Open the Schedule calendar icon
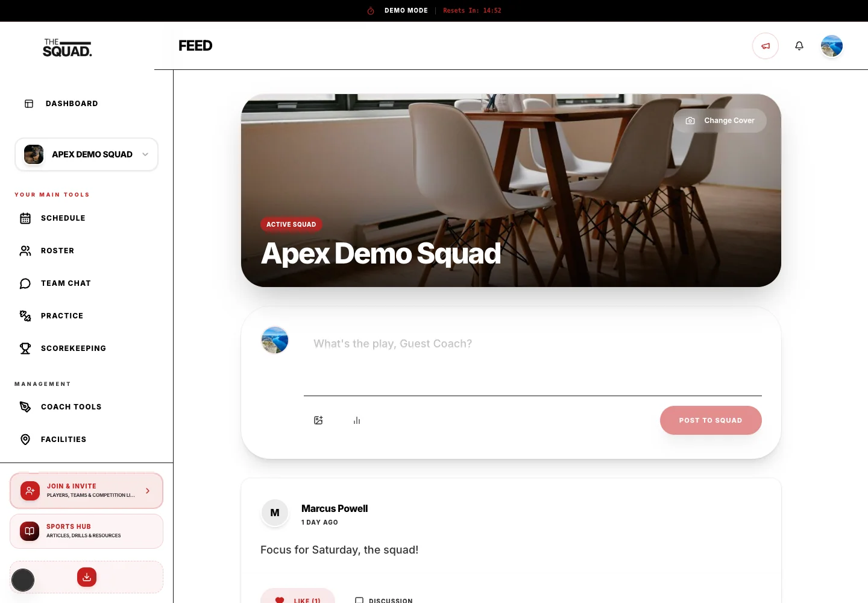 [25, 218]
